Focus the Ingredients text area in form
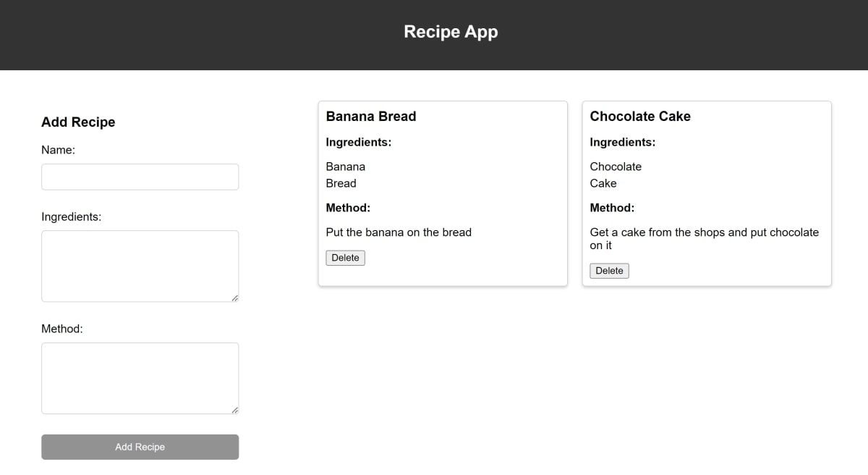This screenshot has height=475, width=868. pos(140,266)
